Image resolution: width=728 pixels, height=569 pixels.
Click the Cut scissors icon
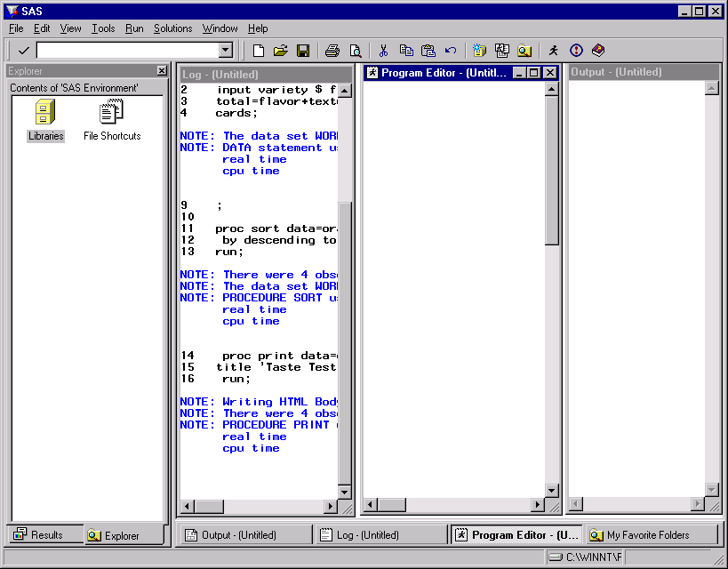384,51
